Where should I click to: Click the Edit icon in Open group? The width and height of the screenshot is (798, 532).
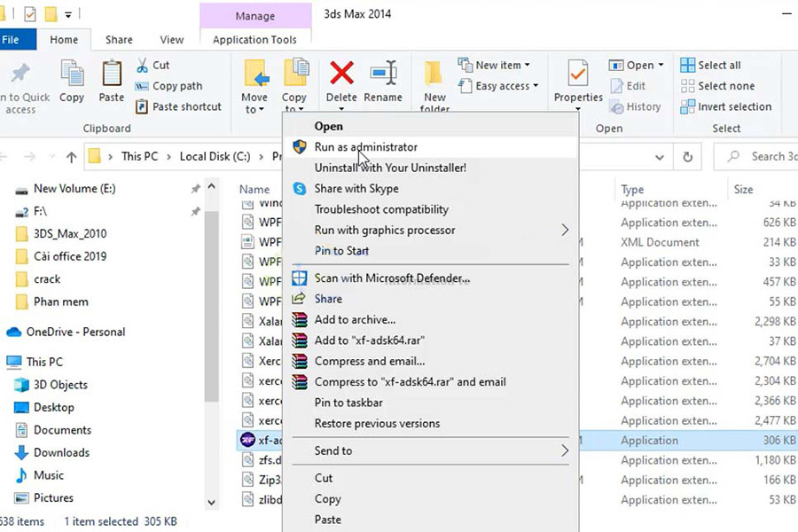tap(616, 86)
